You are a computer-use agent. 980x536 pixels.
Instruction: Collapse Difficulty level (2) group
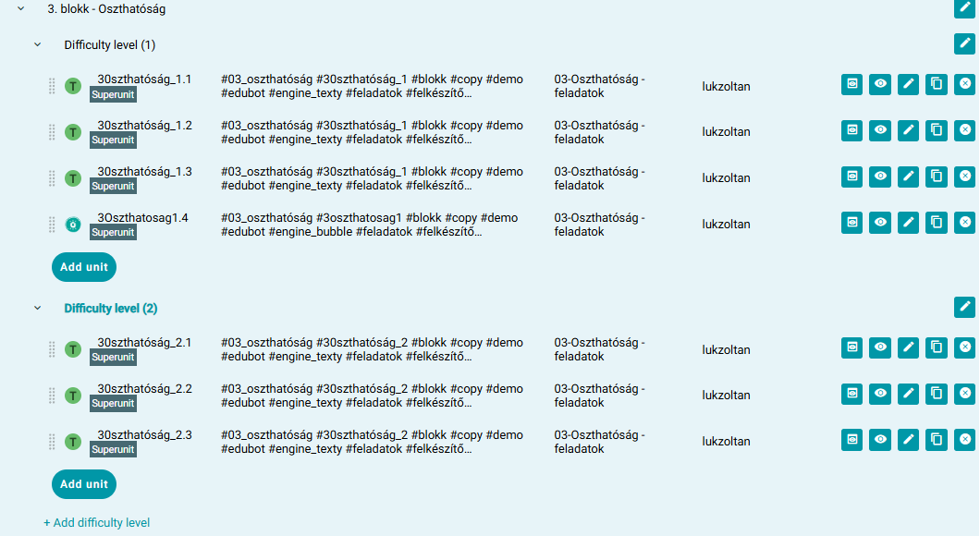(38, 308)
